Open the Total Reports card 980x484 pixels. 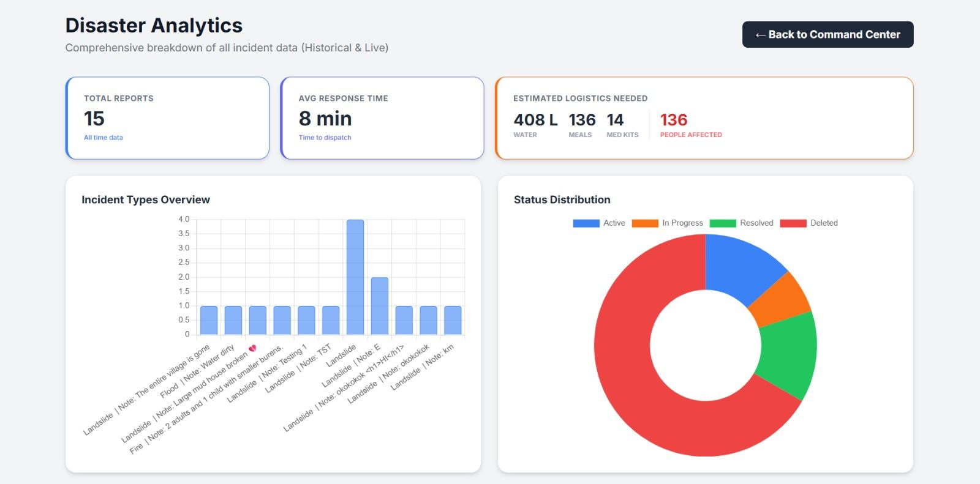pyautogui.click(x=167, y=118)
